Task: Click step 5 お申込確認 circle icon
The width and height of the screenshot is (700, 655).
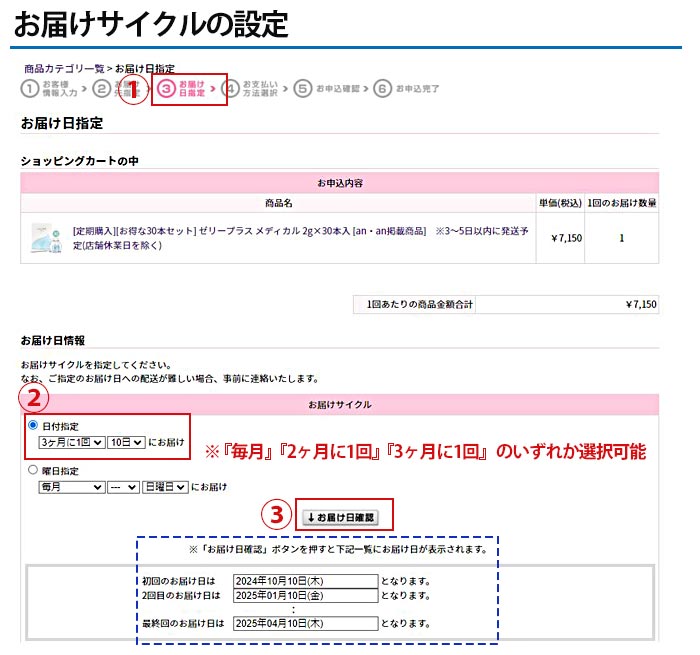Action: click(303, 88)
